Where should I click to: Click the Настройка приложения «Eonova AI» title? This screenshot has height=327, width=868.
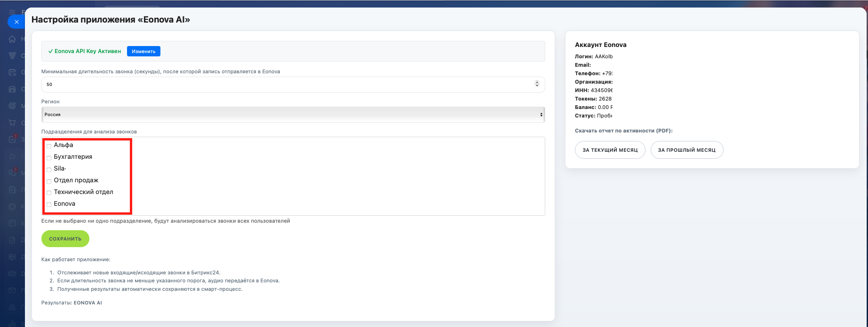(x=111, y=20)
